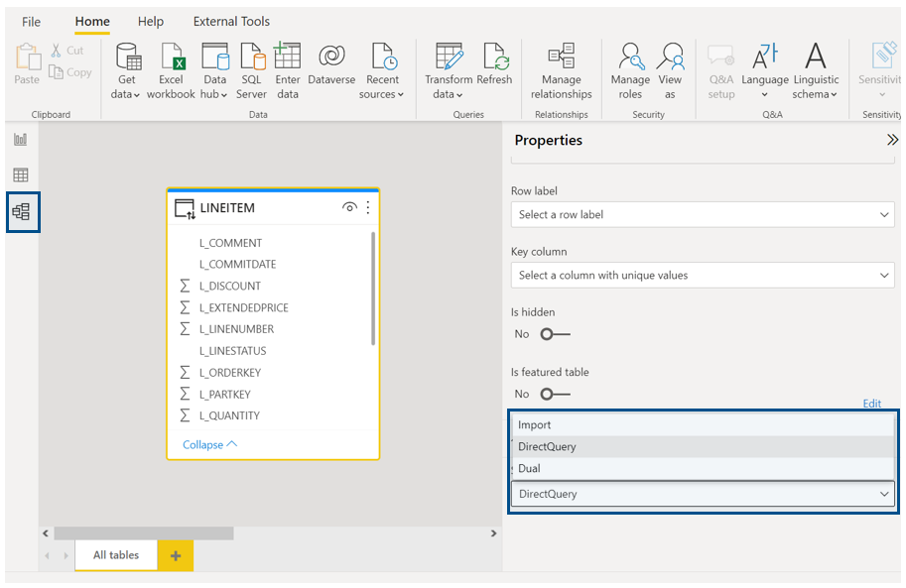
Task: Open Recent sources list
Action: click(x=382, y=70)
